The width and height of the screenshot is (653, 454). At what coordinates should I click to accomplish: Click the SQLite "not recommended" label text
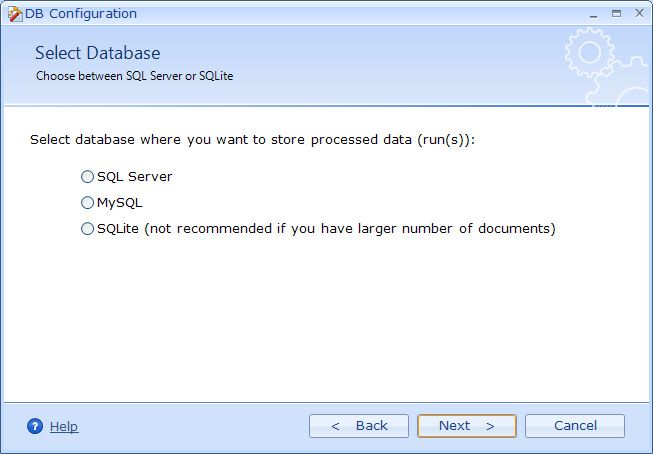point(326,229)
